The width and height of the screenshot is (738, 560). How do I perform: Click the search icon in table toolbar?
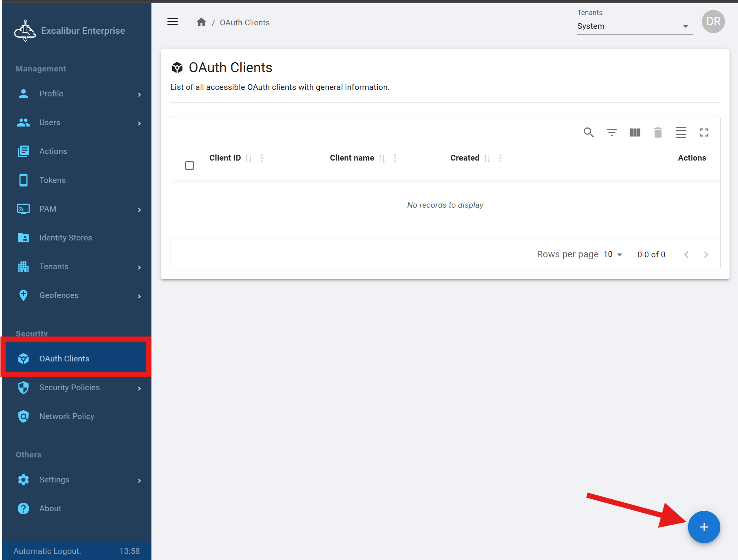pyautogui.click(x=588, y=133)
